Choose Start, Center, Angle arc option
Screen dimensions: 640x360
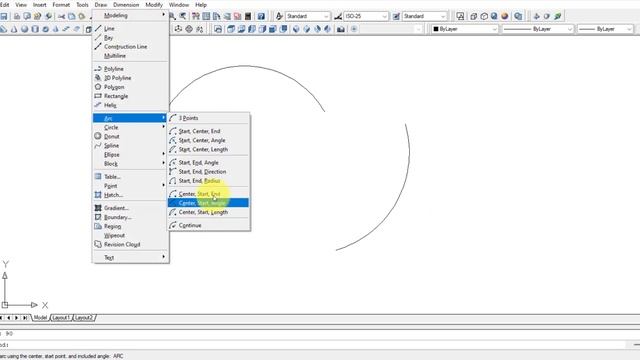point(209,140)
